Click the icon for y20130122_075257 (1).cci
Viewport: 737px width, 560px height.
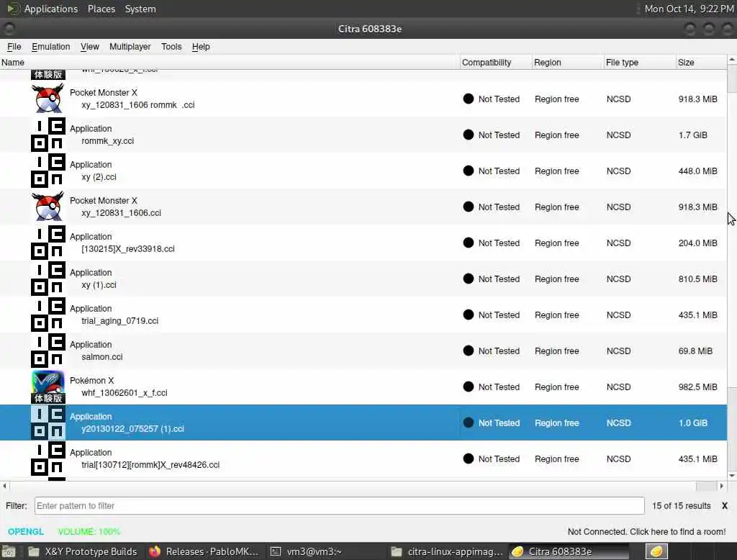[48, 423]
